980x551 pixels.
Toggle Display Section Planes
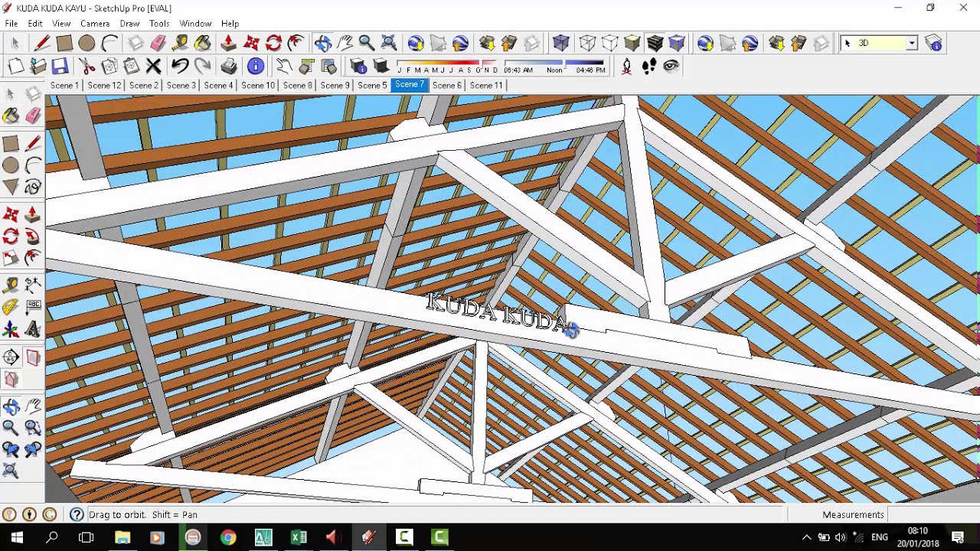33,357
